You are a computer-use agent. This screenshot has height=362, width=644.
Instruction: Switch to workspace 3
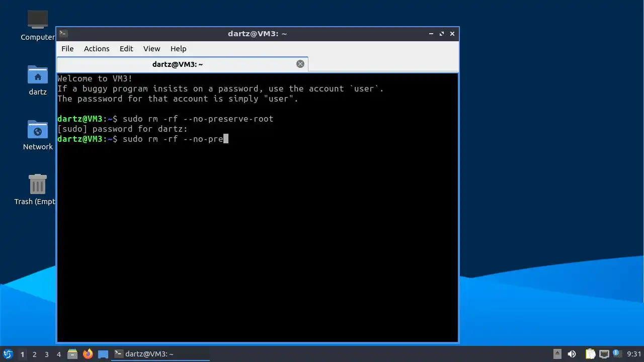(x=46, y=354)
